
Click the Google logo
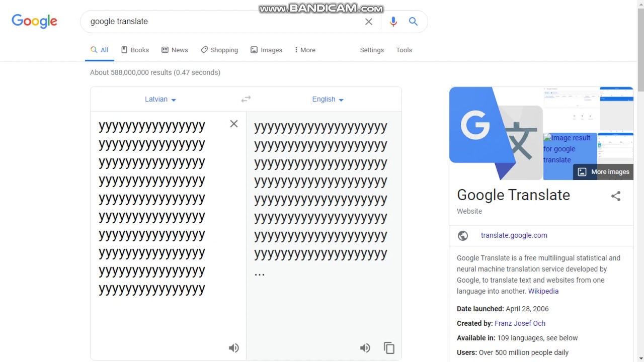click(34, 21)
